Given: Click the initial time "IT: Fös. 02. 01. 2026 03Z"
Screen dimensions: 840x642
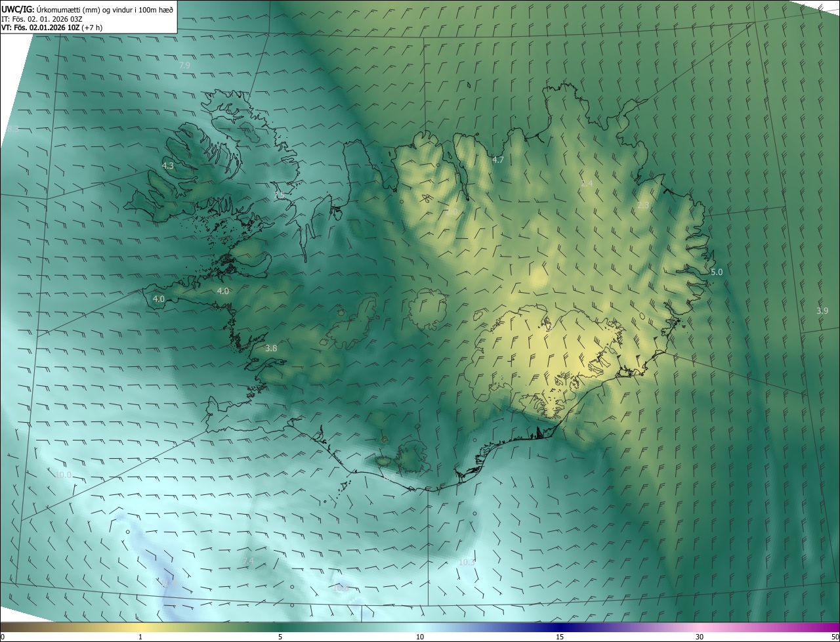Looking at the screenshot, I should point(41,18).
